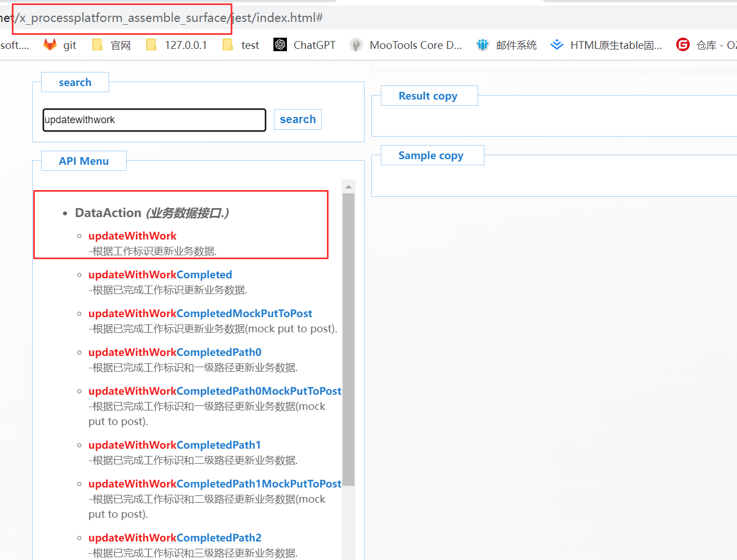Open the ChatGPT bookmark

304,45
